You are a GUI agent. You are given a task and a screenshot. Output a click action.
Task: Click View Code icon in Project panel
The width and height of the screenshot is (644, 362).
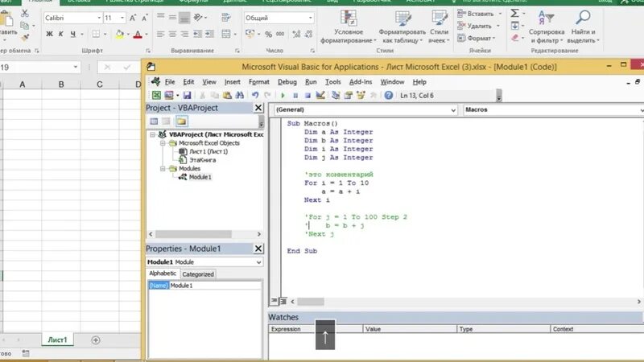(154, 121)
